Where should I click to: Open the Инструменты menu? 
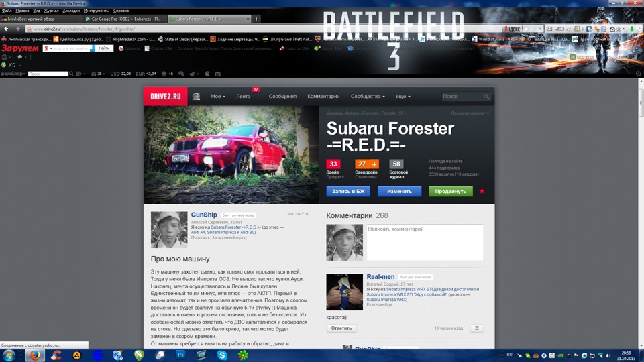pyautogui.click(x=97, y=11)
